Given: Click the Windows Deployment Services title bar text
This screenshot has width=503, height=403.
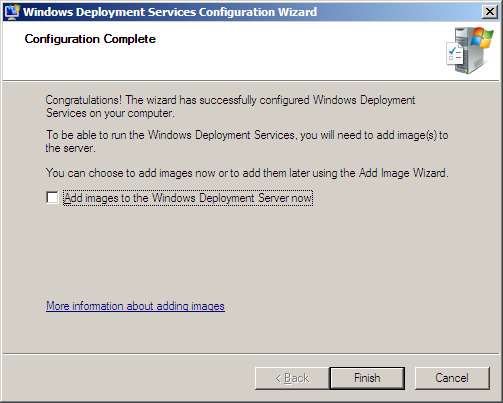Looking at the screenshot, I should tap(170, 12).
